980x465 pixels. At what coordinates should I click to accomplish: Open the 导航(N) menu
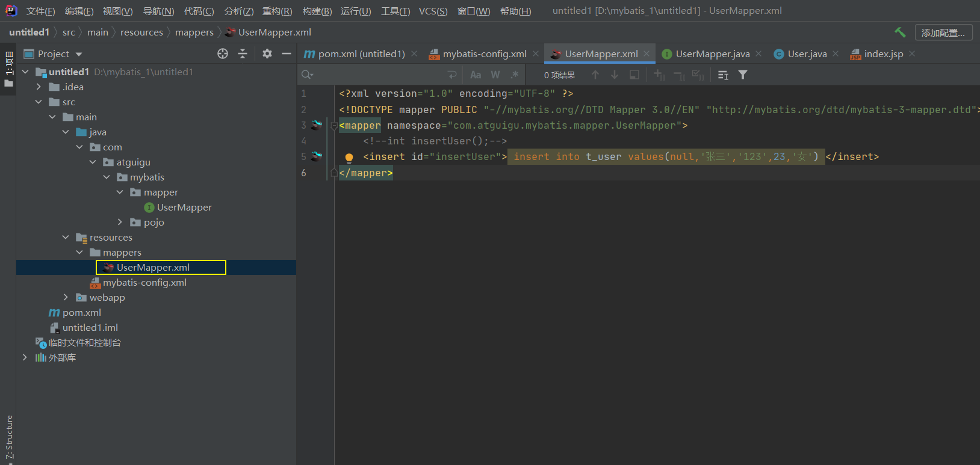[158, 11]
